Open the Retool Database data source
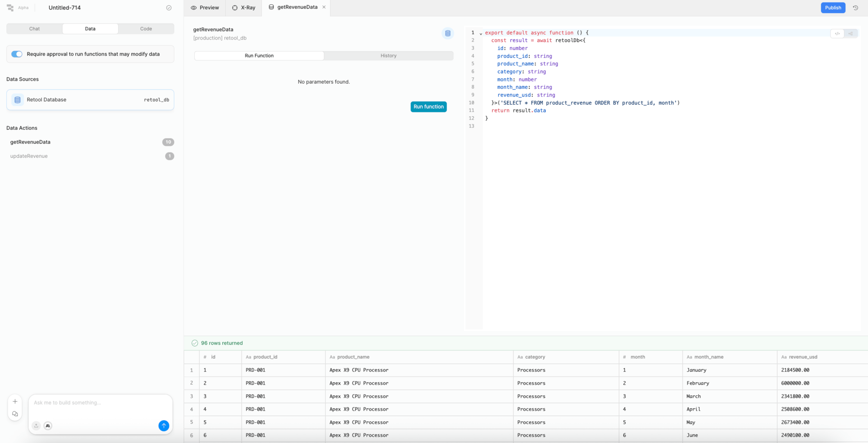This screenshot has width=868, height=443. [90, 100]
